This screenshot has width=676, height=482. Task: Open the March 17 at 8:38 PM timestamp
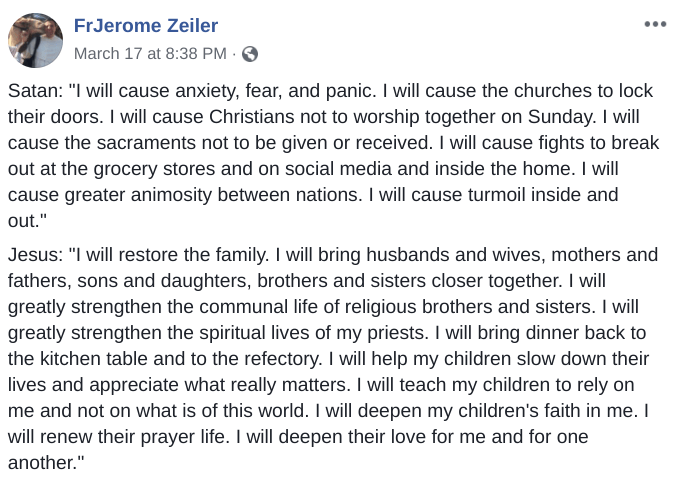[x=150, y=54]
